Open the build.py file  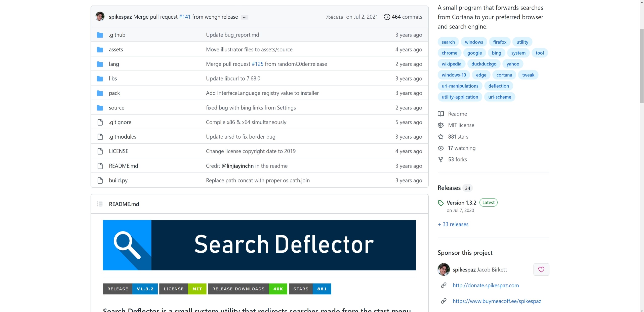pos(118,180)
